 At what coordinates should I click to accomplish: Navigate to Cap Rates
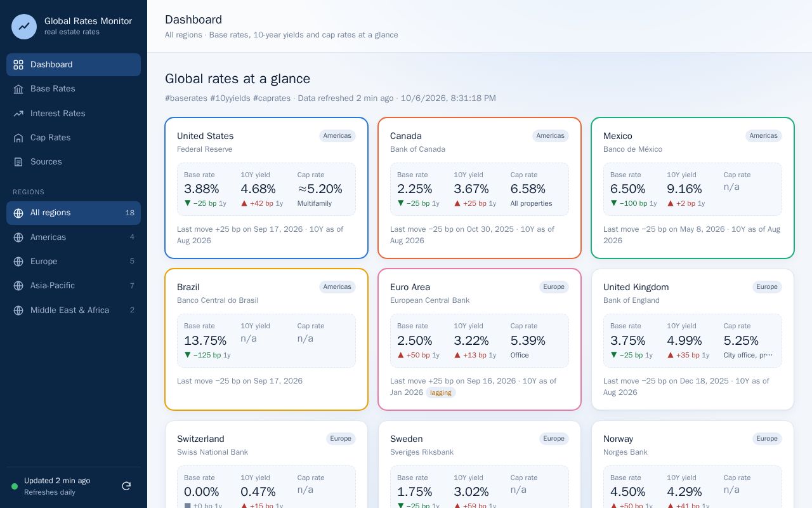click(74, 138)
